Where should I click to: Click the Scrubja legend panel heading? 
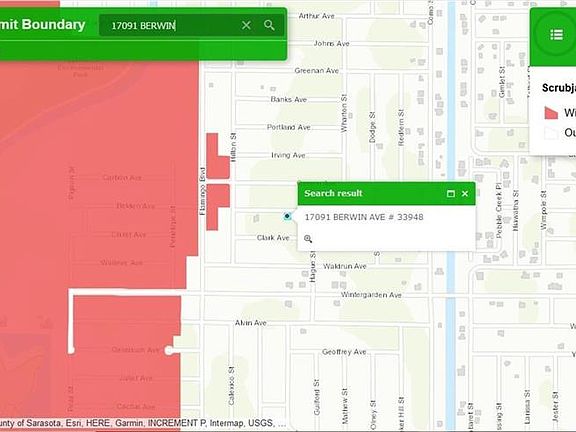pos(559,88)
